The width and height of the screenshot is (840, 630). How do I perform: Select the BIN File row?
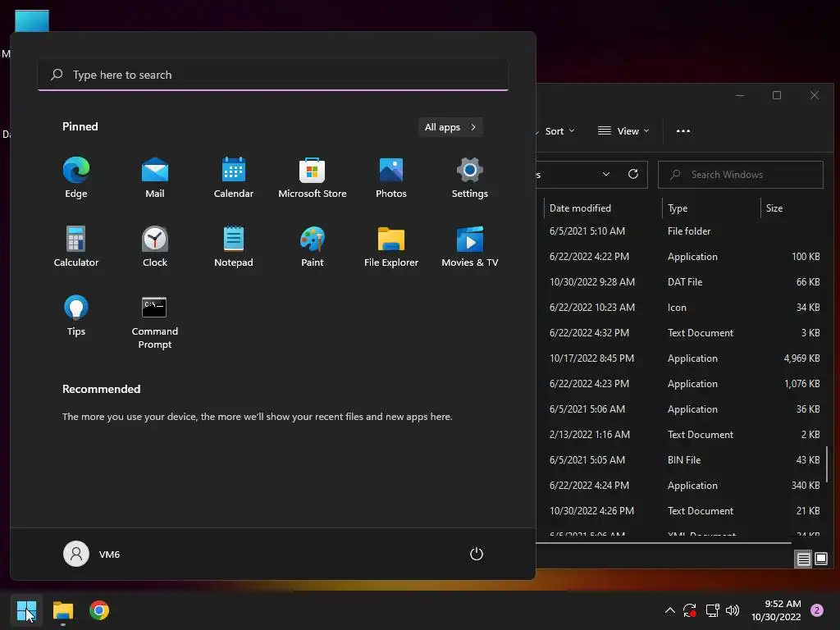coord(681,460)
